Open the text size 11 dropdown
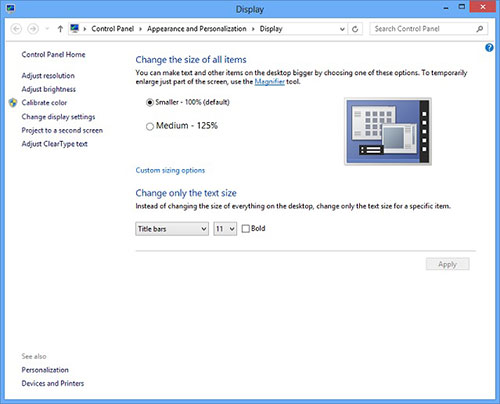The height and width of the screenshot is (404, 500). (225, 229)
